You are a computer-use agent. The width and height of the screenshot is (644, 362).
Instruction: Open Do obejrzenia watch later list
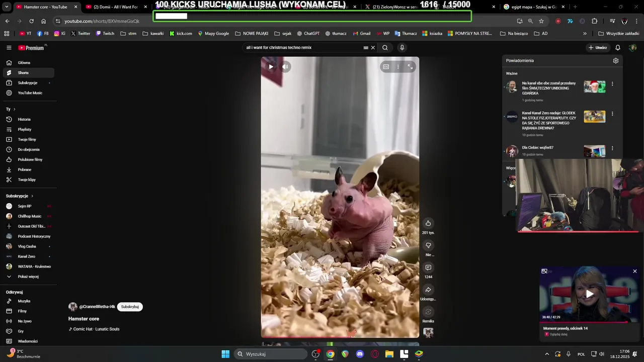[29, 150]
